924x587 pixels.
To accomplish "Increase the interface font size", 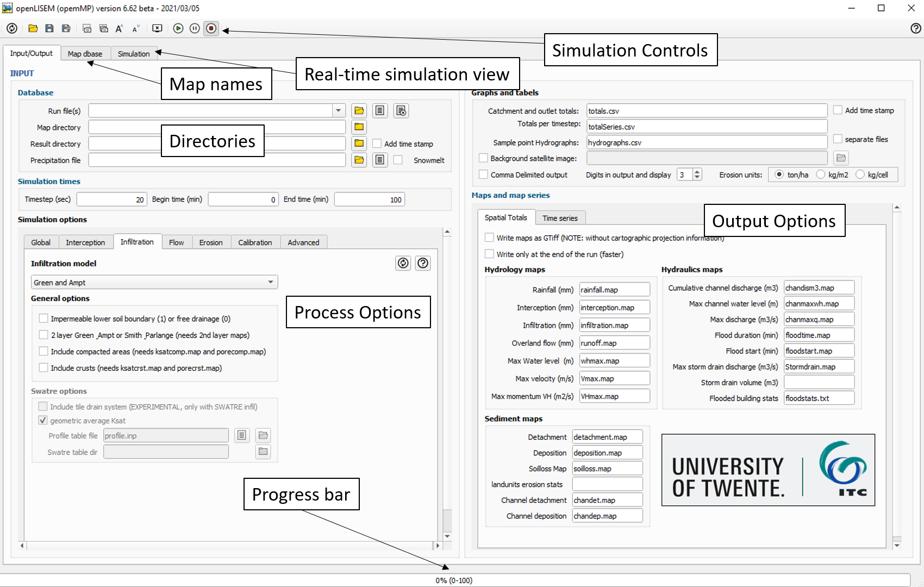I will (119, 28).
